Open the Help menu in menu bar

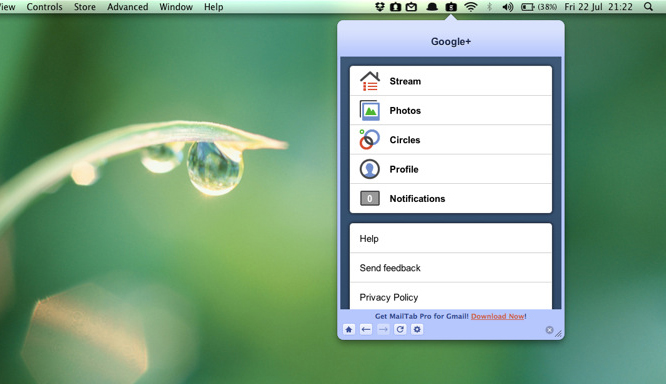(x=213, y=7)
